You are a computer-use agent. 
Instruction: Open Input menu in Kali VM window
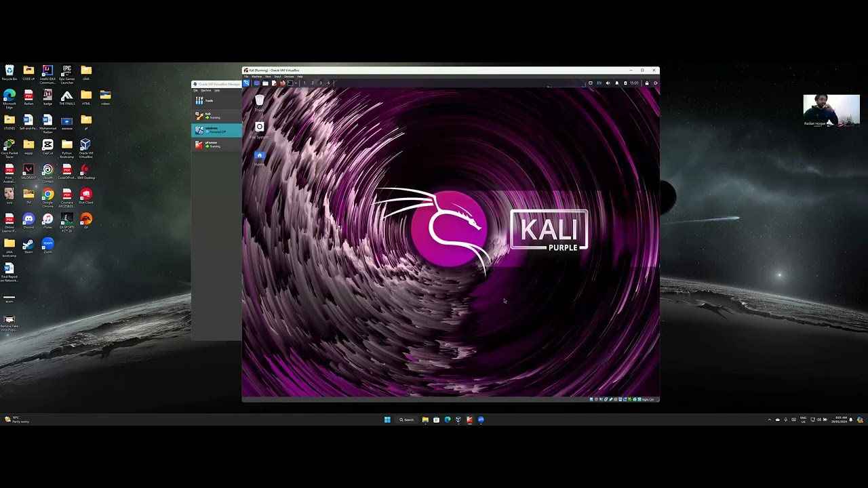click(277, 77)
